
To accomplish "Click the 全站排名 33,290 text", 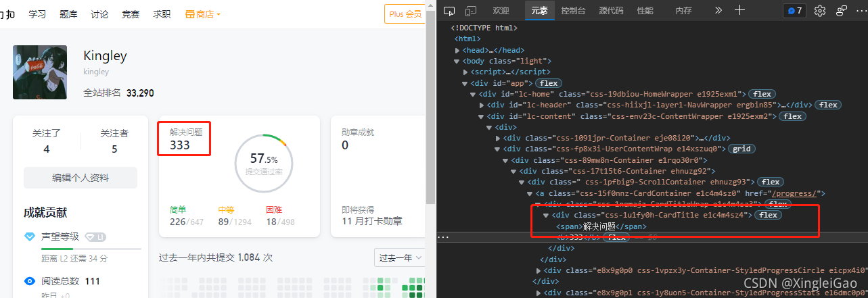I will pos(118,93).
